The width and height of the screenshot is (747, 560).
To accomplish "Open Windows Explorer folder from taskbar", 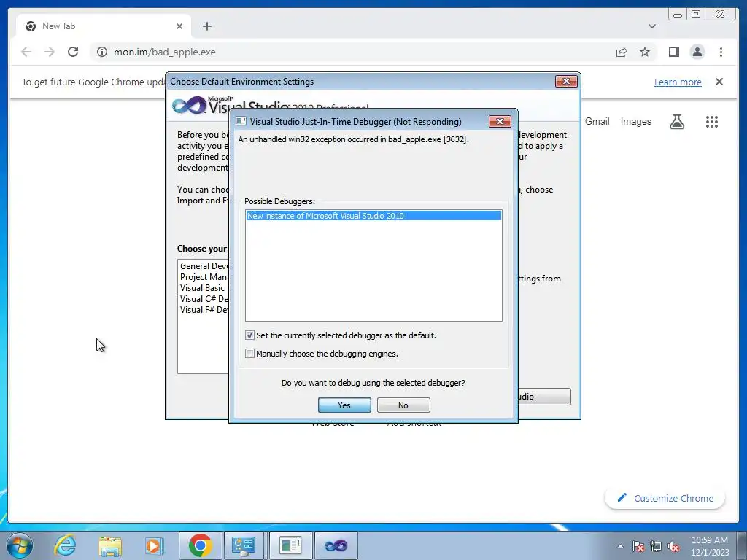I will pyautogui.click(x=110, y=545).
